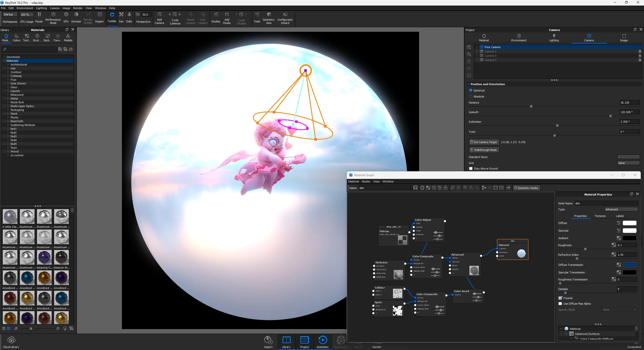Toggle the Project panel button
This screenshot has width=644, height=350.
(x=304, y=342)
